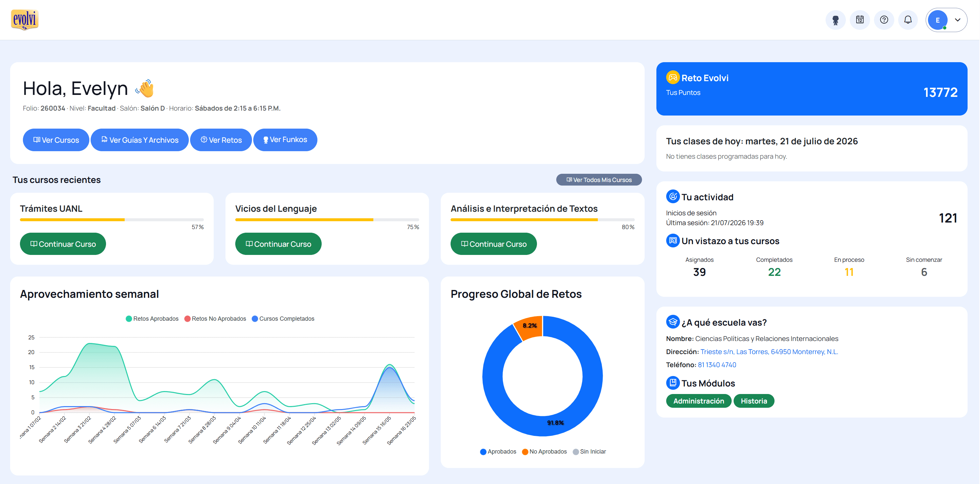The image size is (980, 484).
Task: Click Ver Todos Mis Cursos button
Action: tap(599, 180)
